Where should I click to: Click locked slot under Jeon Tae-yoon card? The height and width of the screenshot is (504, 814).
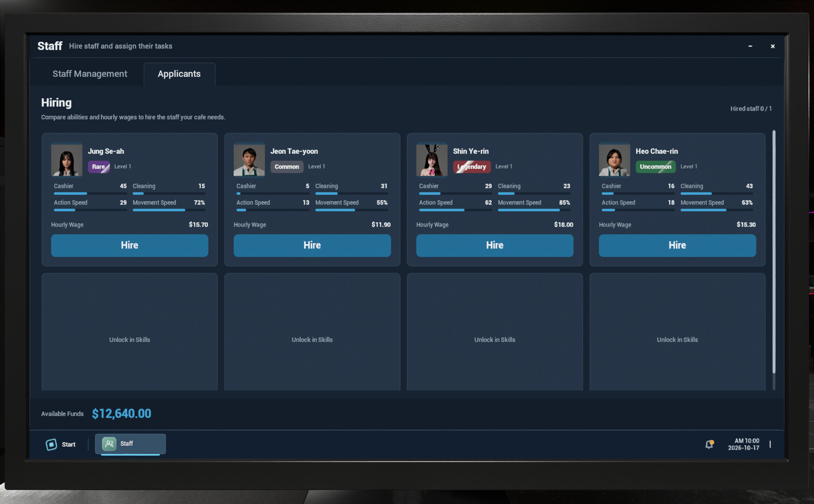(x=312, y=332)
